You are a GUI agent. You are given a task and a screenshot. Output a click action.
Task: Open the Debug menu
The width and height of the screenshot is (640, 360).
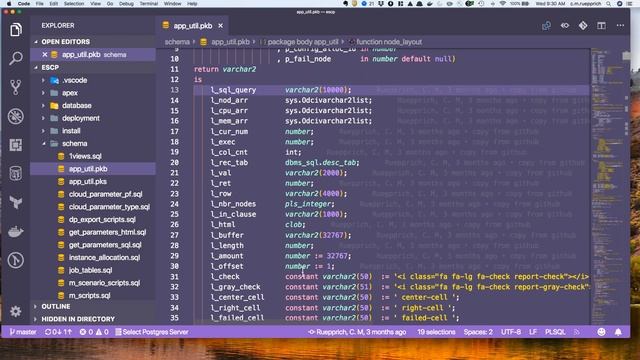pyautogui.click(x=126, y=3)
